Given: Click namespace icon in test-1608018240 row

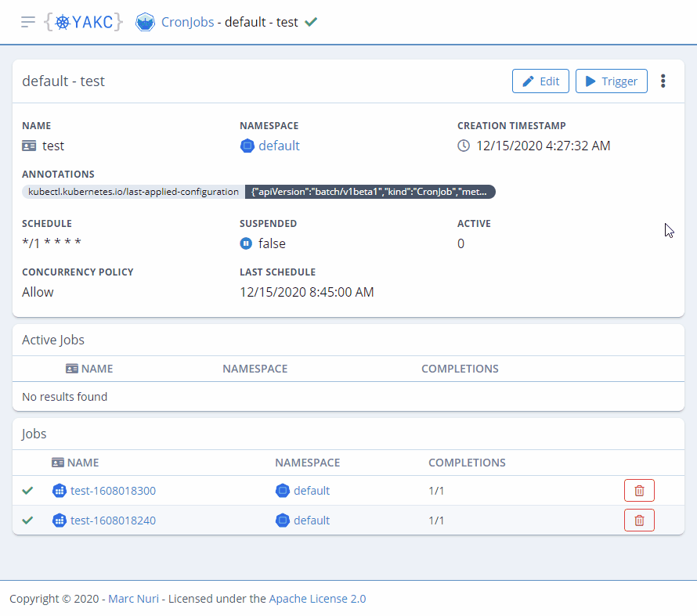Looking at the screenshot, I should pyautogui.click(x=282, y=521).
